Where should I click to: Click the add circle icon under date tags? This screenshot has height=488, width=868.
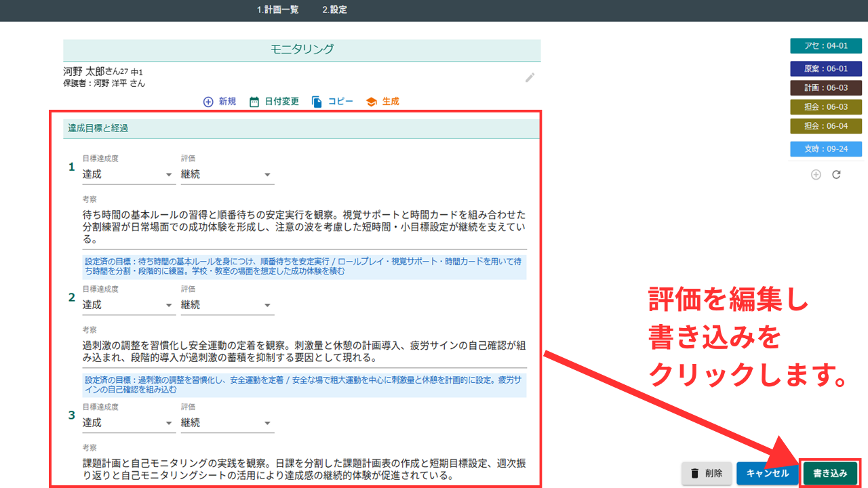pyautogui.click(x=816, y=174)
